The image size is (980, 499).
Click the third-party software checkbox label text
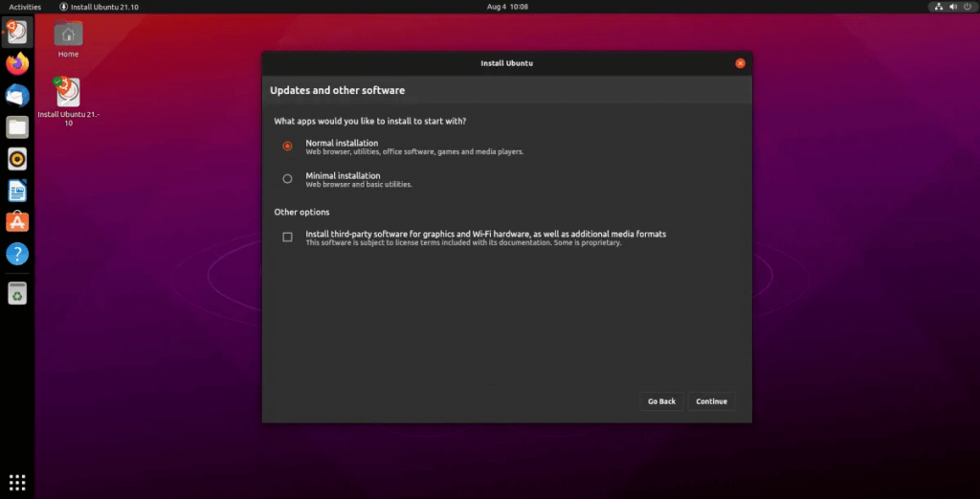485,234
